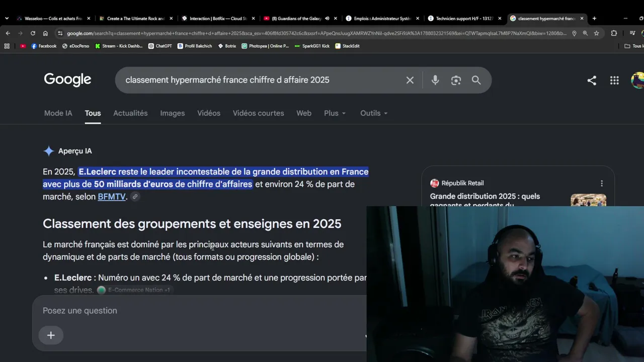The height and width of the screenshot is (362, 644).
Task: Open the Chrome extensions puzzle menu
Action: [614, 33]
